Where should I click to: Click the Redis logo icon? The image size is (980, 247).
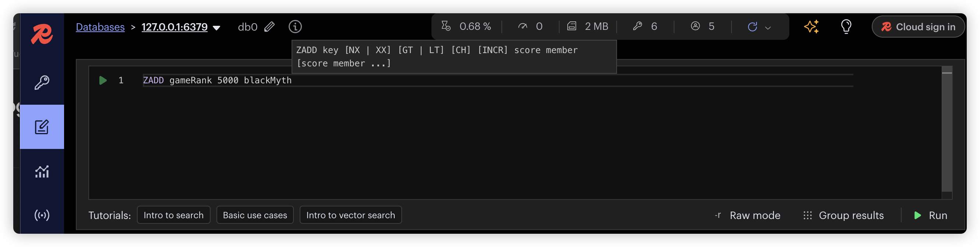click(x=42, y=34)
